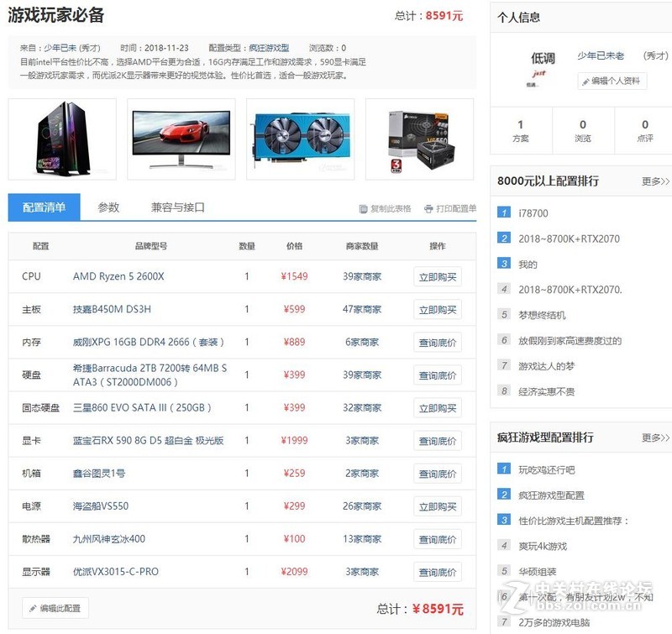Click the 点评 count in profile stats
This screenshot has width=672, height=634.
click(x=644, y=131)
